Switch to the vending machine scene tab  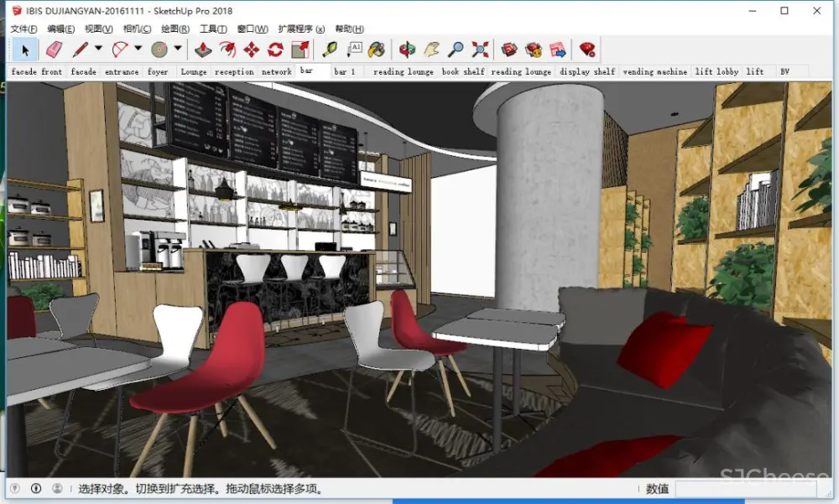[654, 72]
